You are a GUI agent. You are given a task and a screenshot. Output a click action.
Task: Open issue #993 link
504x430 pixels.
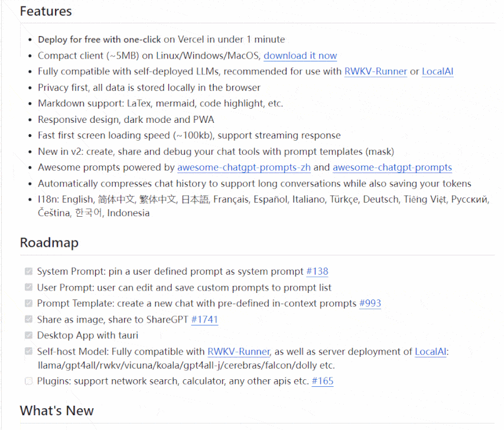click(370, 304)
